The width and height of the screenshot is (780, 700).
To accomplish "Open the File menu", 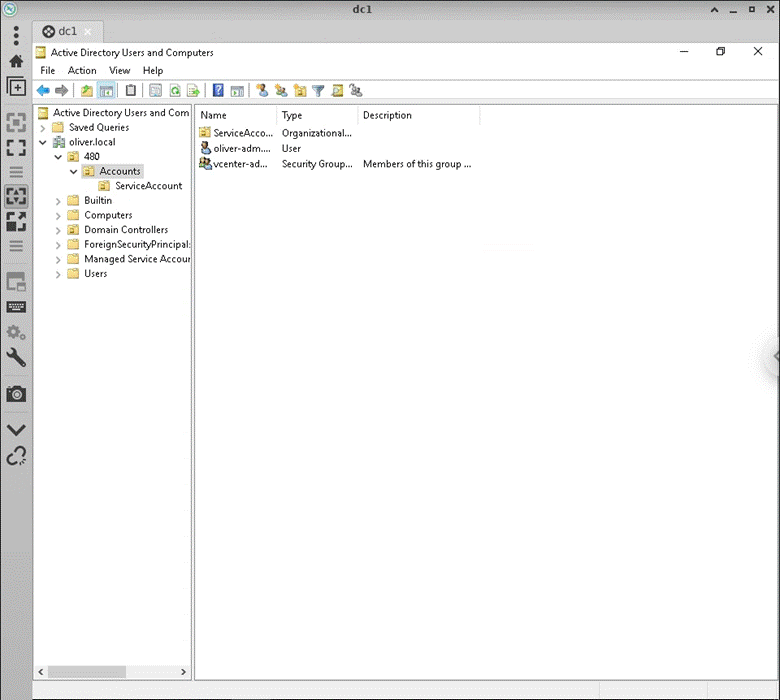I will pyautogui.click(x=48, y=71).
